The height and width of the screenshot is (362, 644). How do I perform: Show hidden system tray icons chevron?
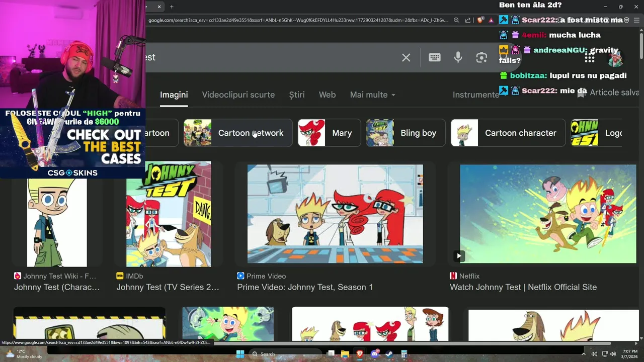tap(584, 354)
